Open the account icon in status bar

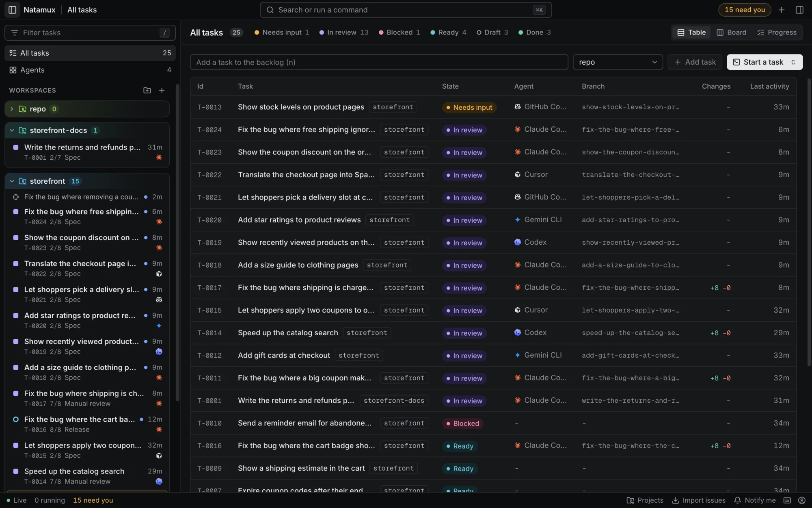pyautogui.click(x=801, y=500)
